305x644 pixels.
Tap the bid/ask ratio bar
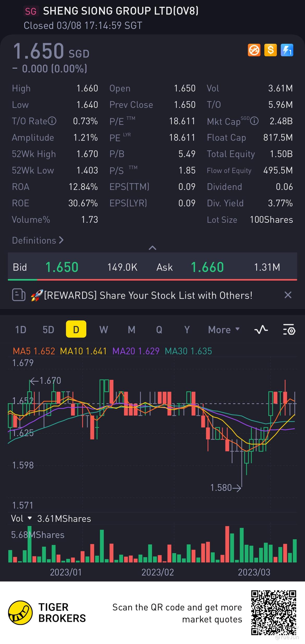pos(152,280)
